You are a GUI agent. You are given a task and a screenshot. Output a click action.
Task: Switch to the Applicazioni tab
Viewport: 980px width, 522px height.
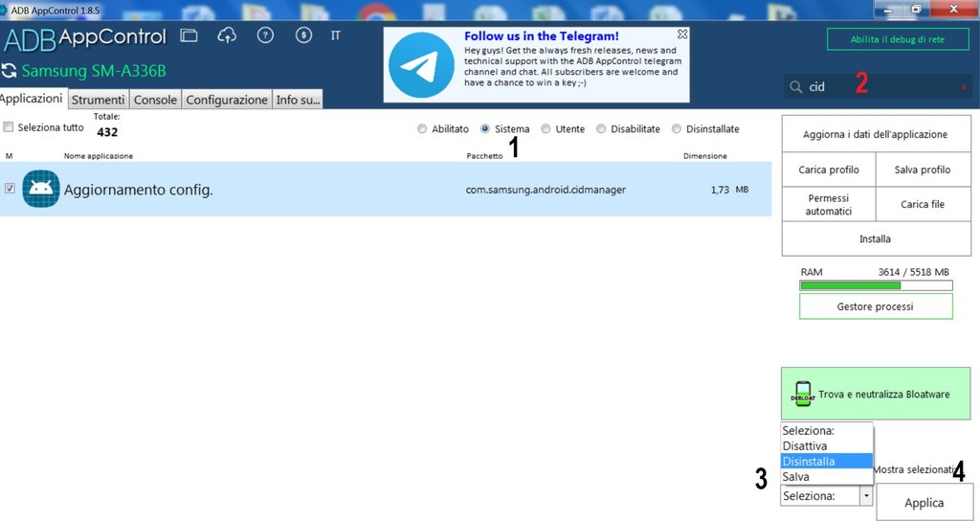(x=32, y=99)
